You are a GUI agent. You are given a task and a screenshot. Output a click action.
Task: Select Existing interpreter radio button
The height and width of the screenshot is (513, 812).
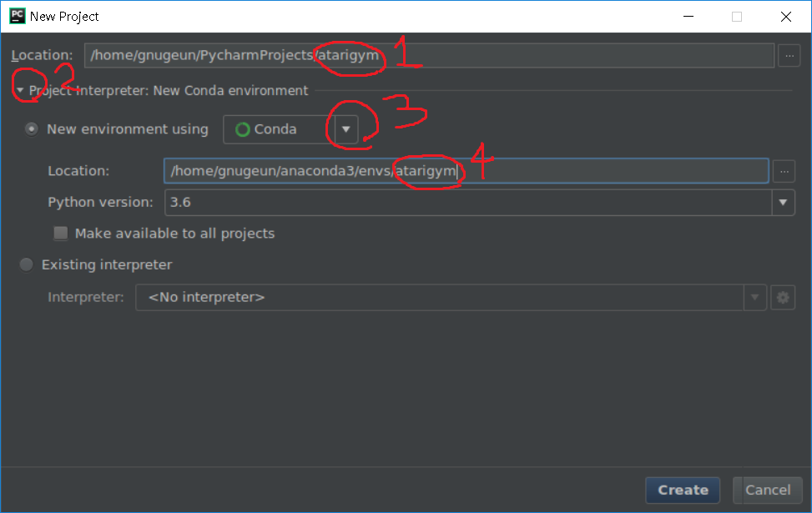(x=27, y=265)
